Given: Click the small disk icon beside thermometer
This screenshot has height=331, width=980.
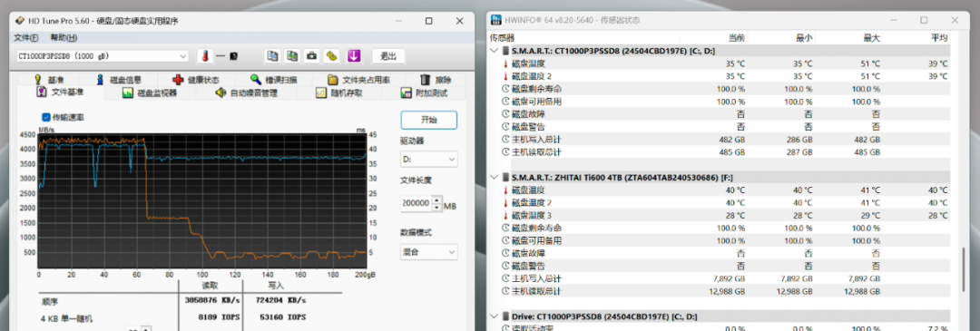Looking at the screenshot, I should point(233,56).
